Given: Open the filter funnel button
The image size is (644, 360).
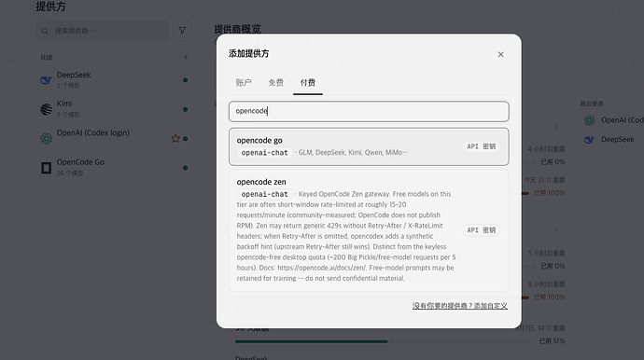Looking at the screenshot, I should click(182, 31).
